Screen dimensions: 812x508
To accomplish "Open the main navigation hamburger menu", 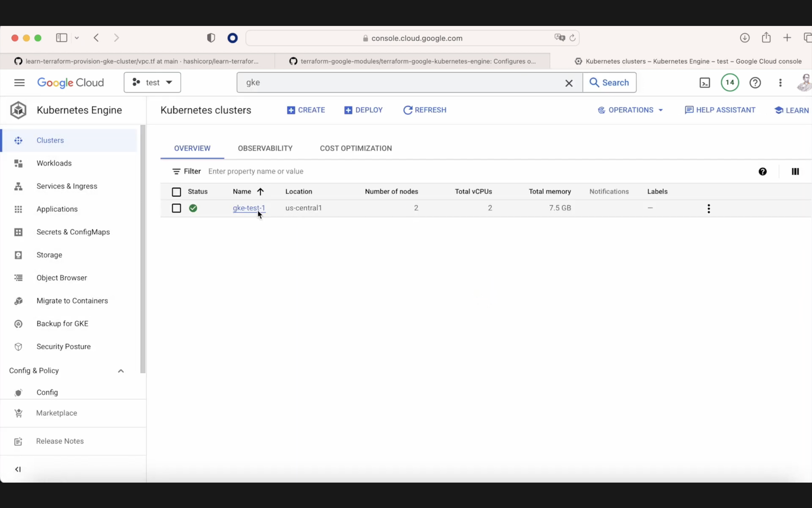I will click(x=19, y=83).
